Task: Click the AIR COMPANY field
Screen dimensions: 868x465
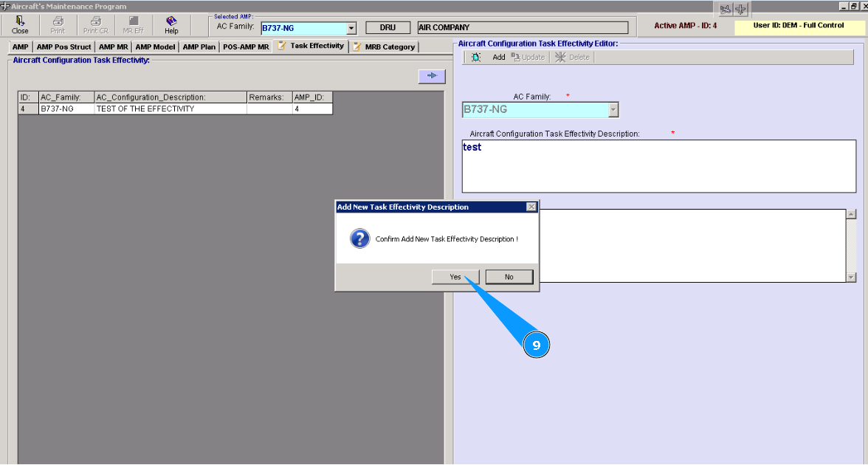Action: [523, 27]
